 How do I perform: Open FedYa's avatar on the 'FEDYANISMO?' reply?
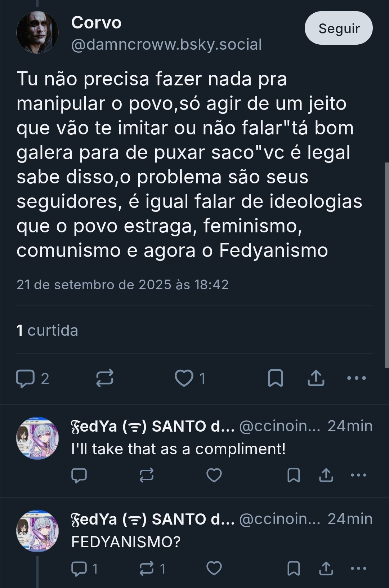pyautogui.click(x=37, y=531)
